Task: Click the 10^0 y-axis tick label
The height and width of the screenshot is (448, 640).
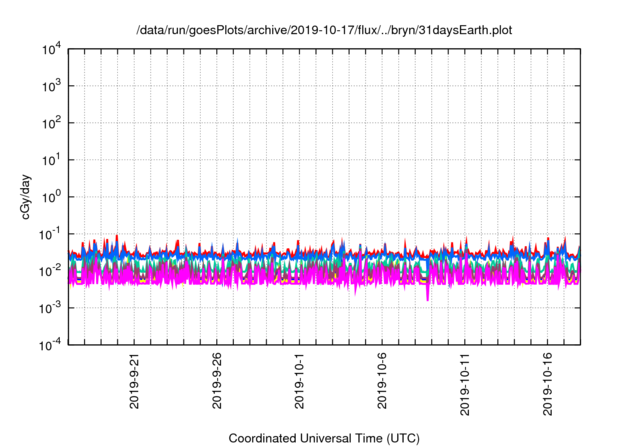Action: pos(50,196)
